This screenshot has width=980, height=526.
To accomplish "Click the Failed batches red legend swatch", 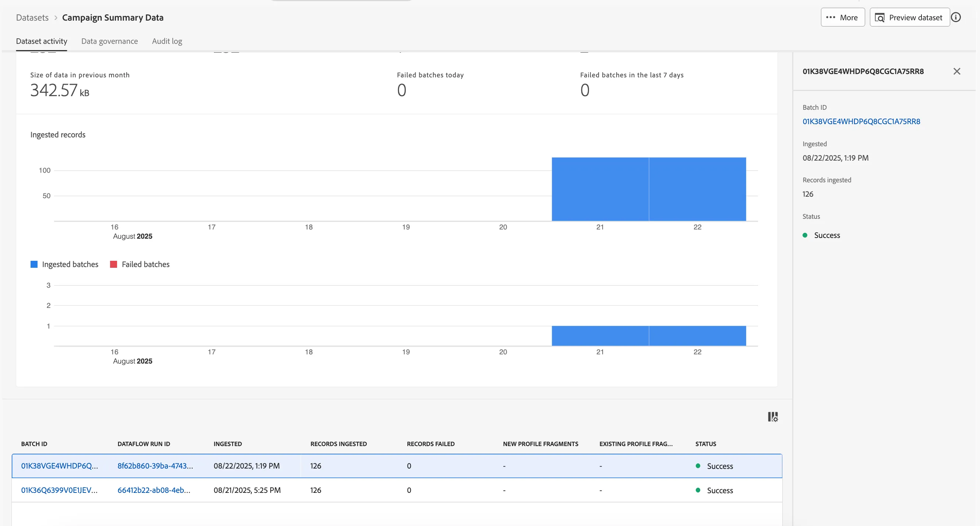I will point(113,264).
